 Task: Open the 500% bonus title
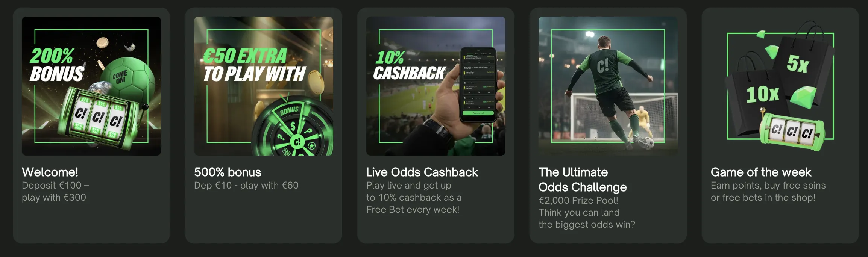pyautogui.click(x=228, y=172)
